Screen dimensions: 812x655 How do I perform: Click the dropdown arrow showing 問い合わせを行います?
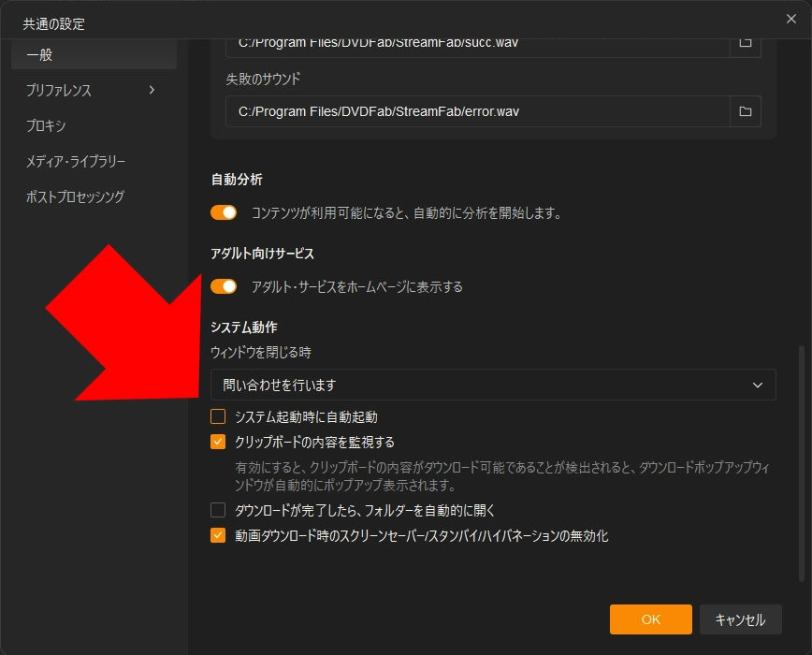coord(758,385)
